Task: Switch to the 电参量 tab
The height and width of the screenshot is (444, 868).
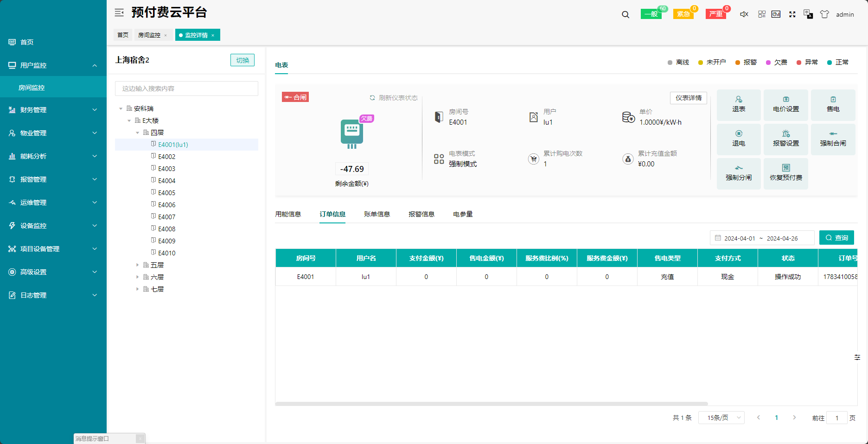Action: 462,214
